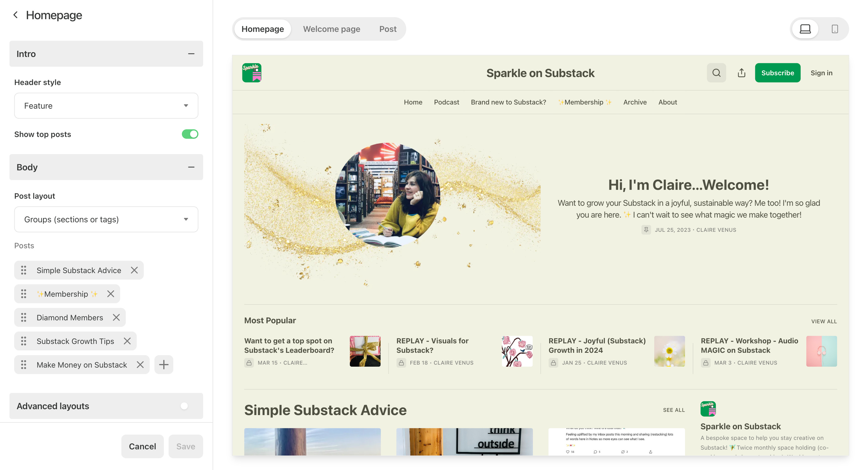Remove the Simple Substack Advice group

[134, 270]
